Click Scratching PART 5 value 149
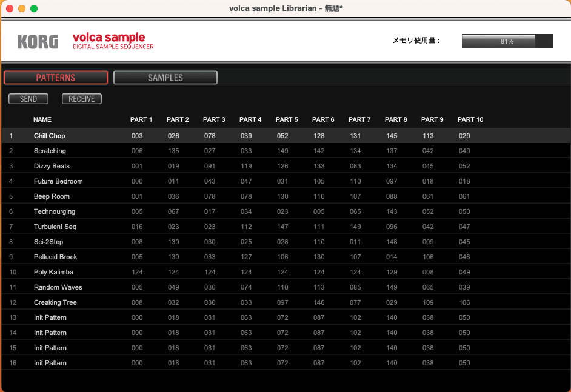The image size is (571, 392). 282,151
